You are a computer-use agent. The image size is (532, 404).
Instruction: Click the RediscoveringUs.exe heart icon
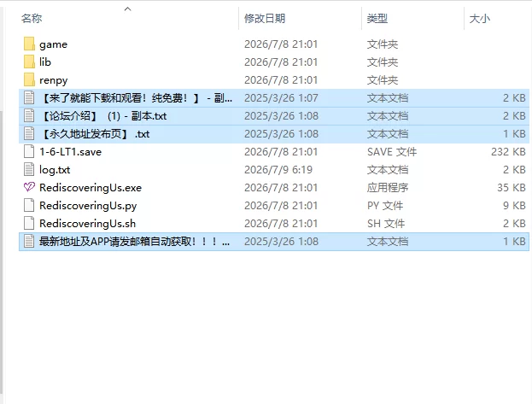tap(29, 187)
